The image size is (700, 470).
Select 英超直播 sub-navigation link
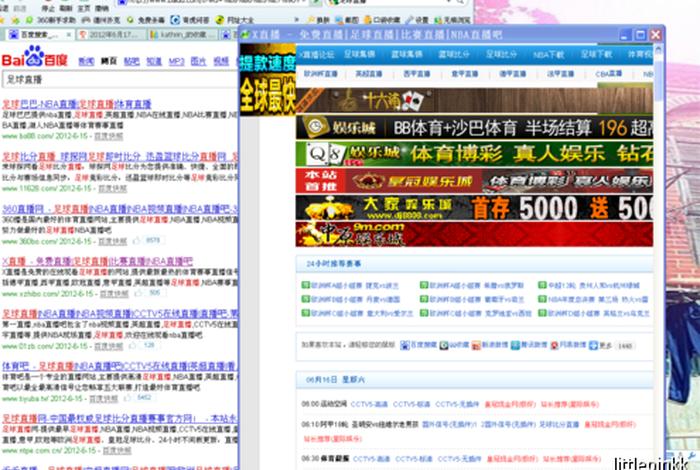[x=369, y=74]
